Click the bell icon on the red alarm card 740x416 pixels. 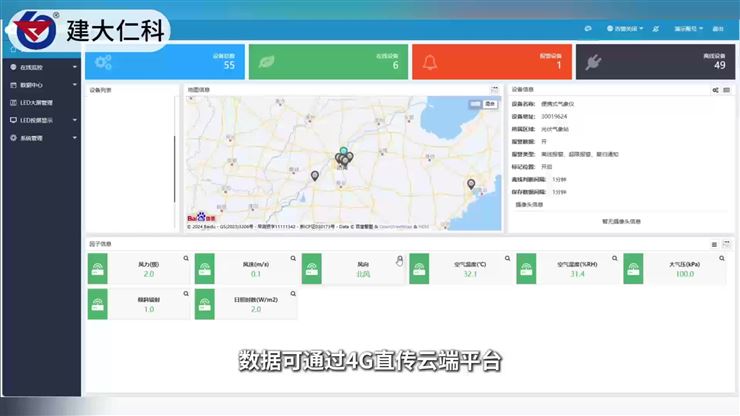(x=429, y=62)
